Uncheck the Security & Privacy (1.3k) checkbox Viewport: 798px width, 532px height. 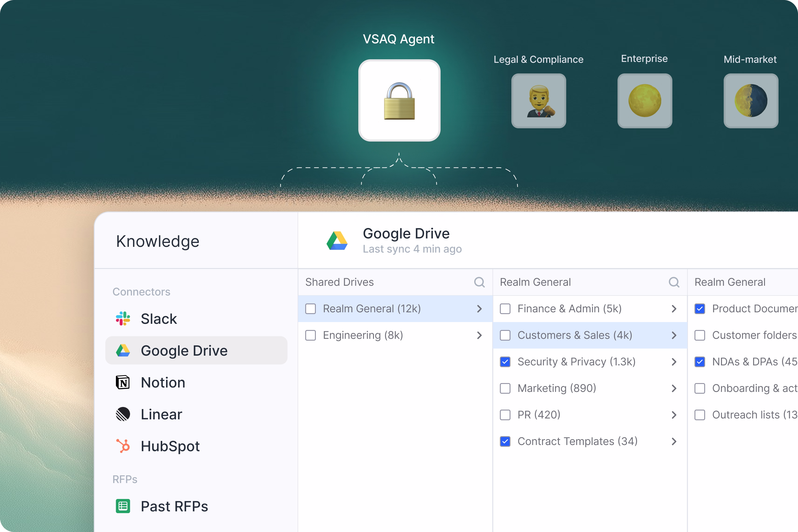point(505,362)
